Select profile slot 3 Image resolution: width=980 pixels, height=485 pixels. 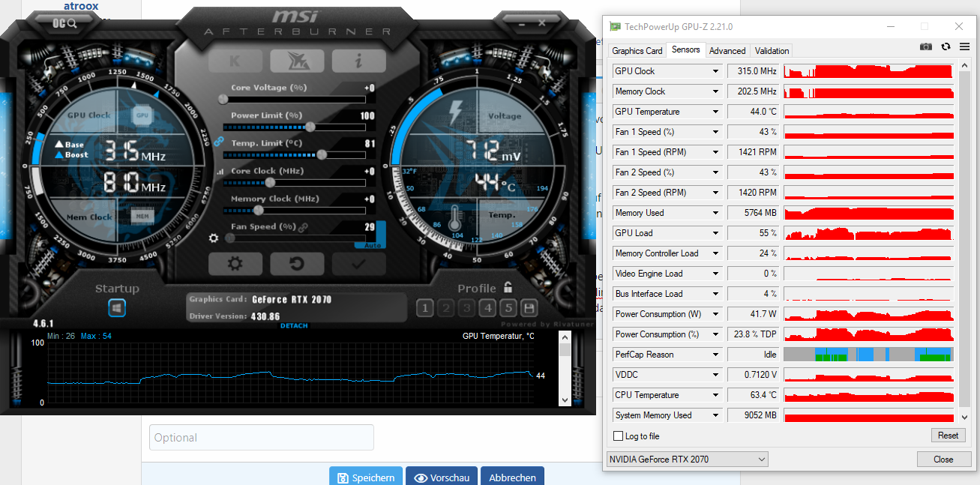[x=467, y=308]
